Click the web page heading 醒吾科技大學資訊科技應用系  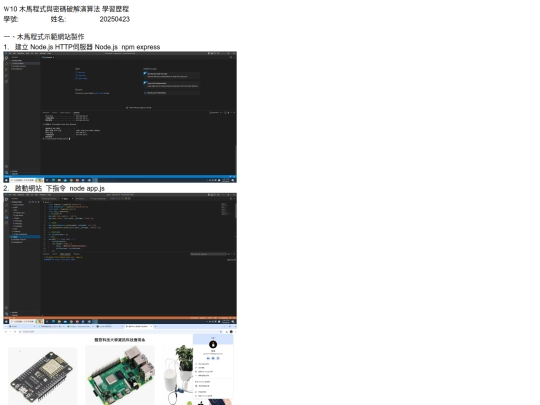pos(120,340)
